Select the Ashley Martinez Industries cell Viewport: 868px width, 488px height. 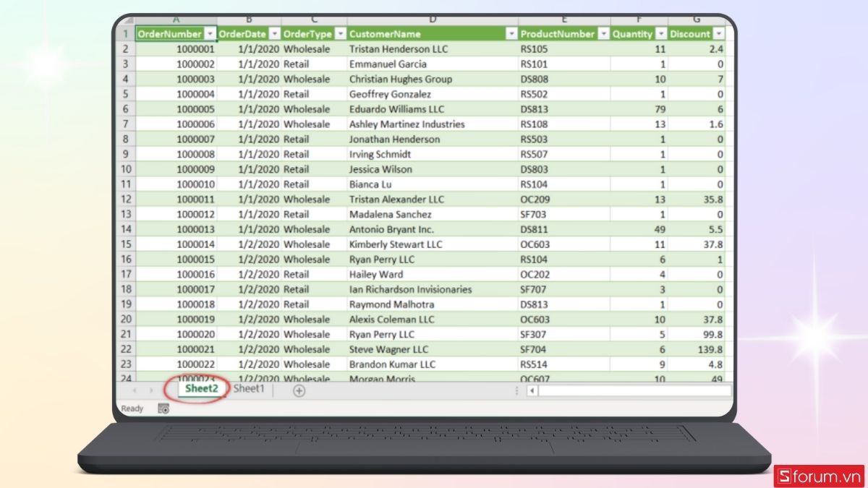tap(433, 124)
